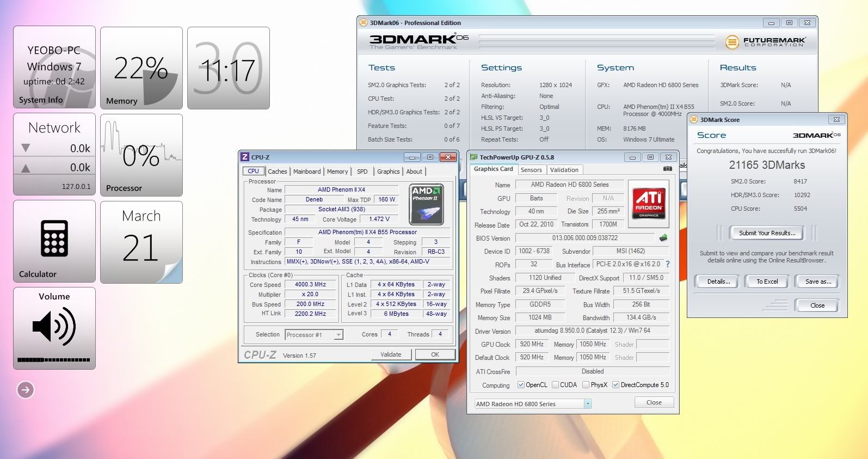This screenshot has height=459, width=868.
Task: Click the 11:17 clock tile
Action: pos(229,68)
